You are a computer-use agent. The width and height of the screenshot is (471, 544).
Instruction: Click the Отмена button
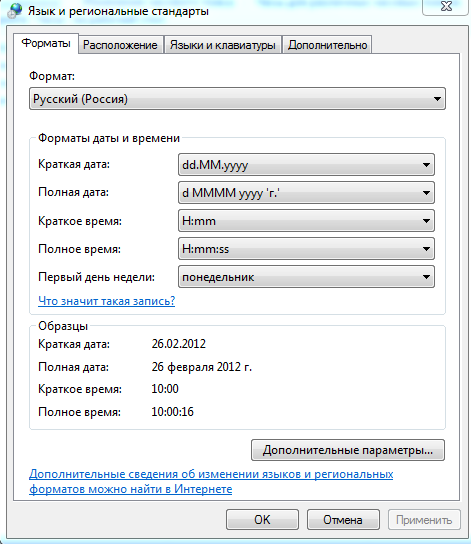coord(343,520)
